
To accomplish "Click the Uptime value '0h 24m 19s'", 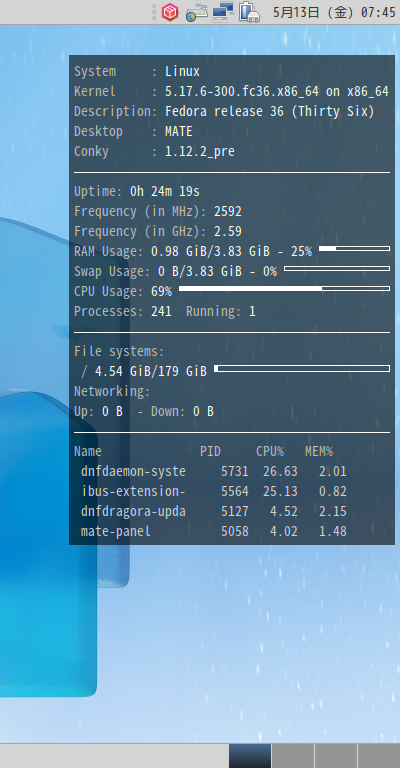I will (x=165, y=192).
